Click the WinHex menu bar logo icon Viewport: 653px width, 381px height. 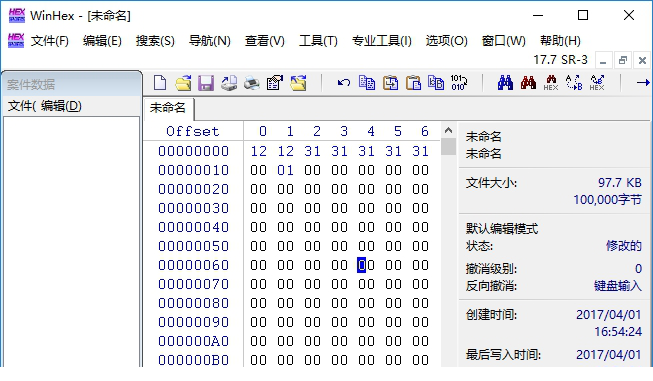point(16,40)
